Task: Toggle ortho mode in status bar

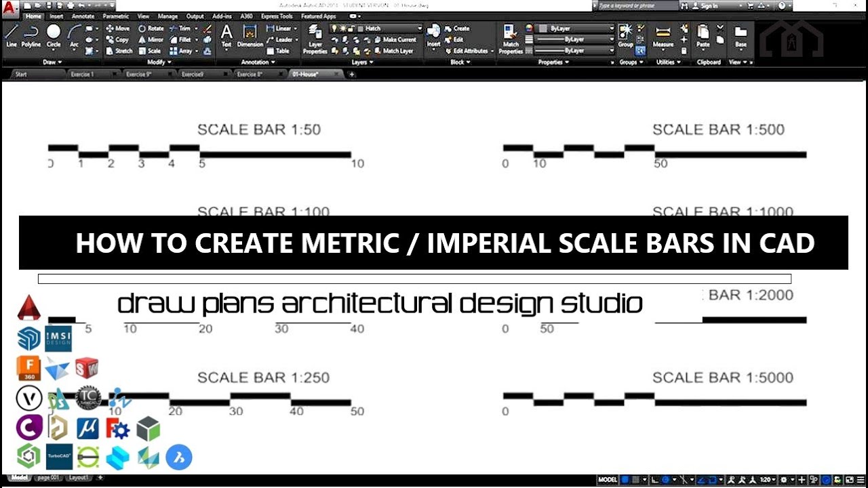Action: coord(654,480)
